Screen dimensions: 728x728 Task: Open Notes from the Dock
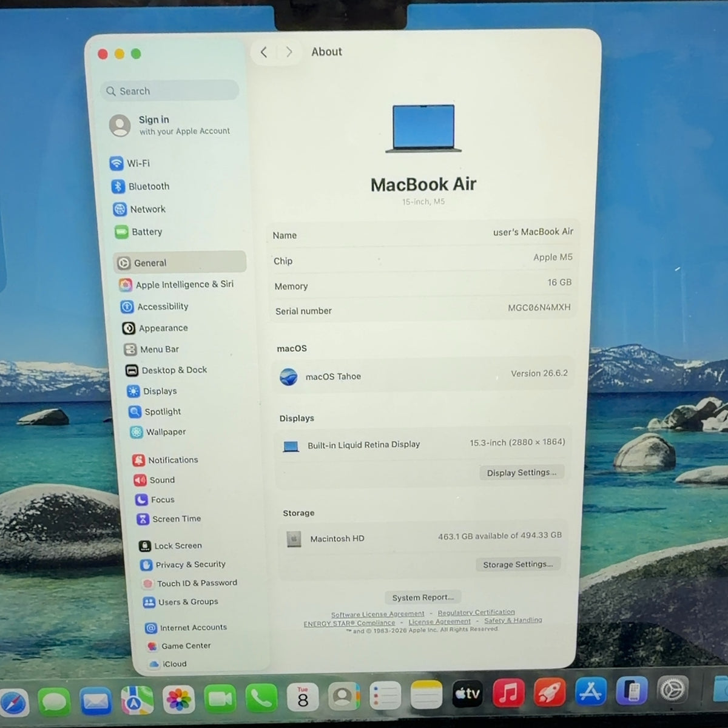(426, 695)
